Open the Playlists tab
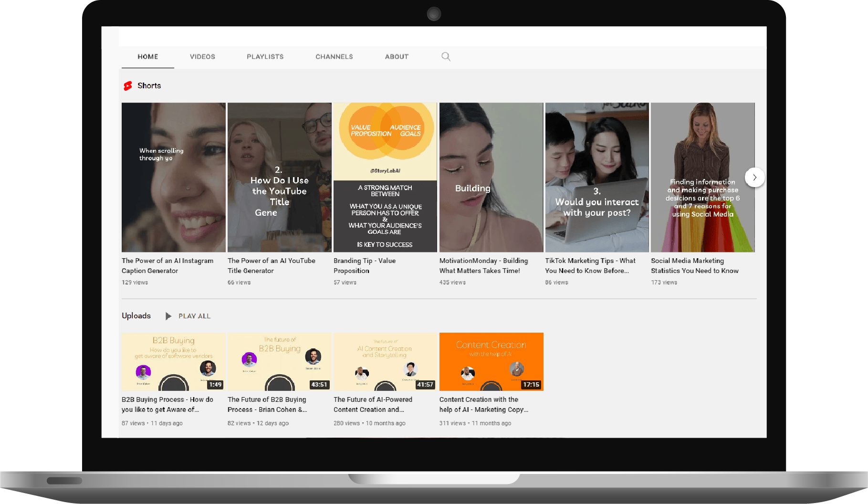Screen dimensions: 868x504 pyautogui.click(x=265, y=57)
